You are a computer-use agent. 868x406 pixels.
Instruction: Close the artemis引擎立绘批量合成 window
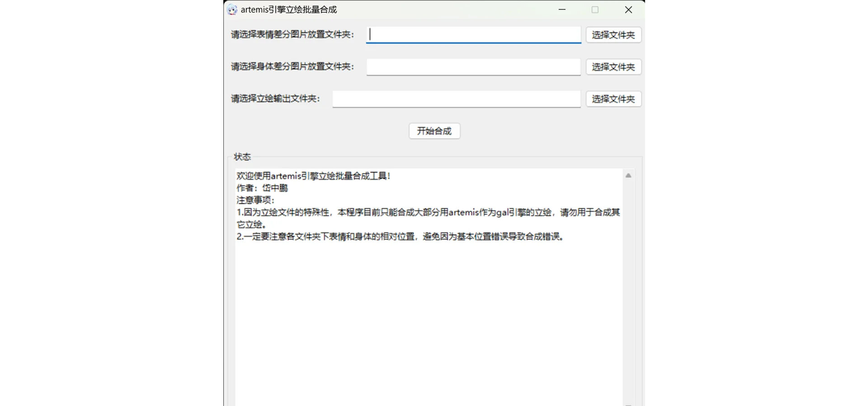(x=628, y=10)
